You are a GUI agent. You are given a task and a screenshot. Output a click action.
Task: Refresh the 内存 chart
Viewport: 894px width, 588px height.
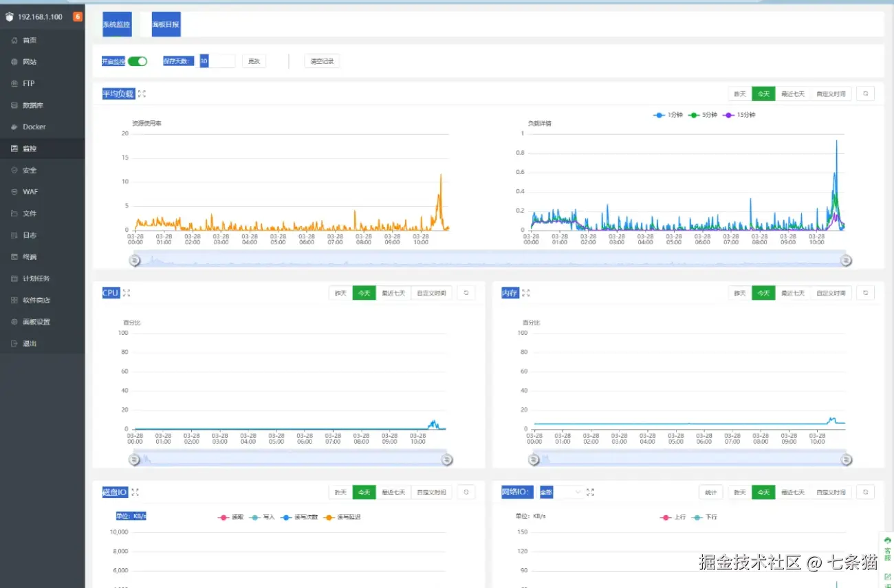coord(866,293)
